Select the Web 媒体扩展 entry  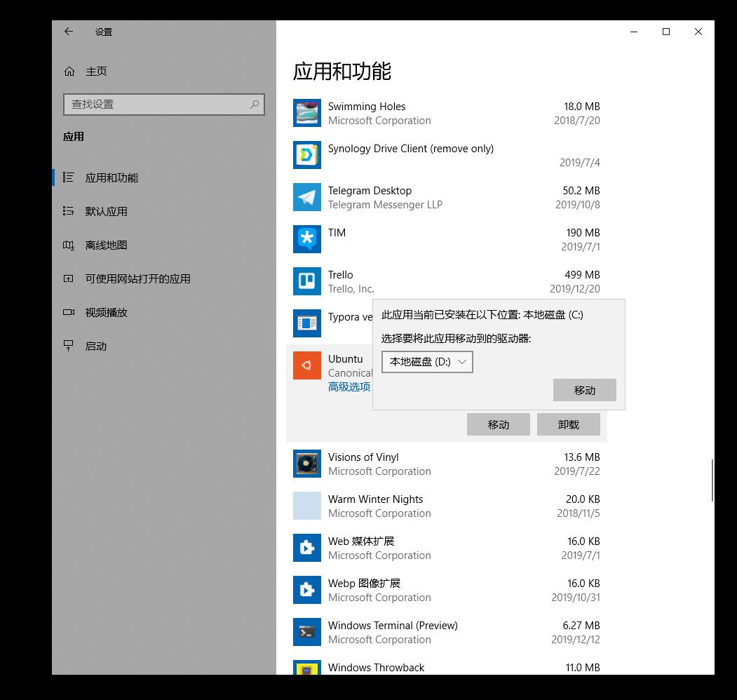coord(447,548)
